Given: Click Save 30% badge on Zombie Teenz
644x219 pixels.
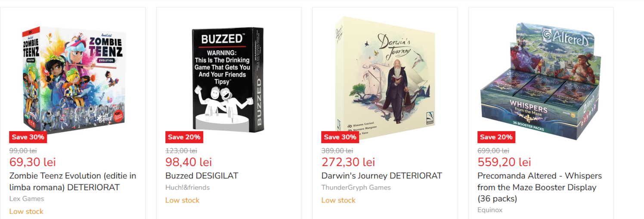Looking at the screenshot, I should (x=28, y=137).
